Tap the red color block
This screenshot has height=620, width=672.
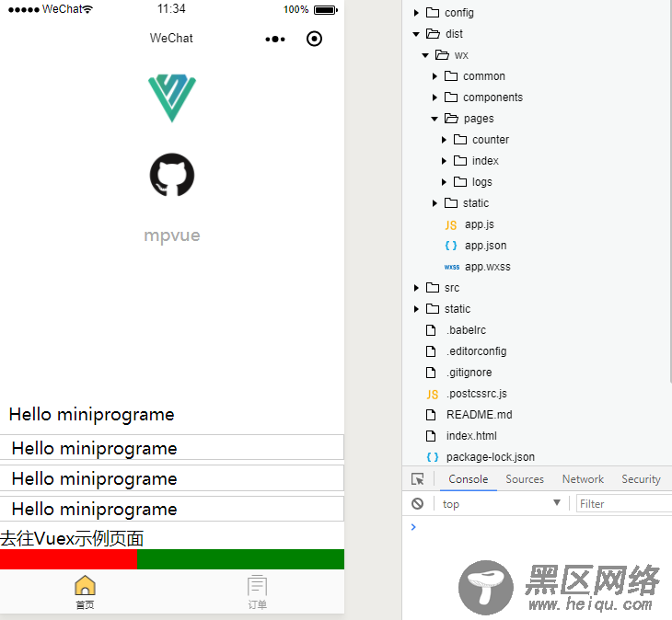[68, 559]
